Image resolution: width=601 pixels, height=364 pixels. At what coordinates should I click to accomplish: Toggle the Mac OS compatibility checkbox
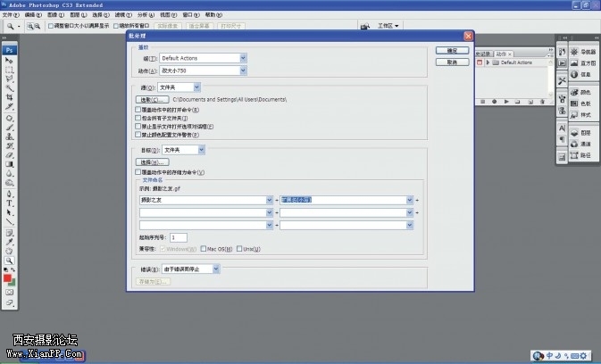click(203, 249)
